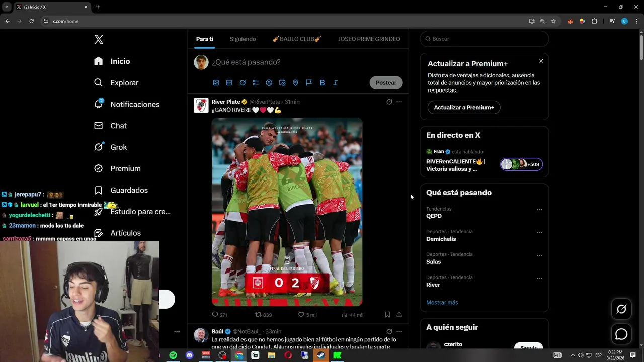This screenshot has height=362, width=644.
Task: Schedule the post with calendar icon
Action: [282, 83]
